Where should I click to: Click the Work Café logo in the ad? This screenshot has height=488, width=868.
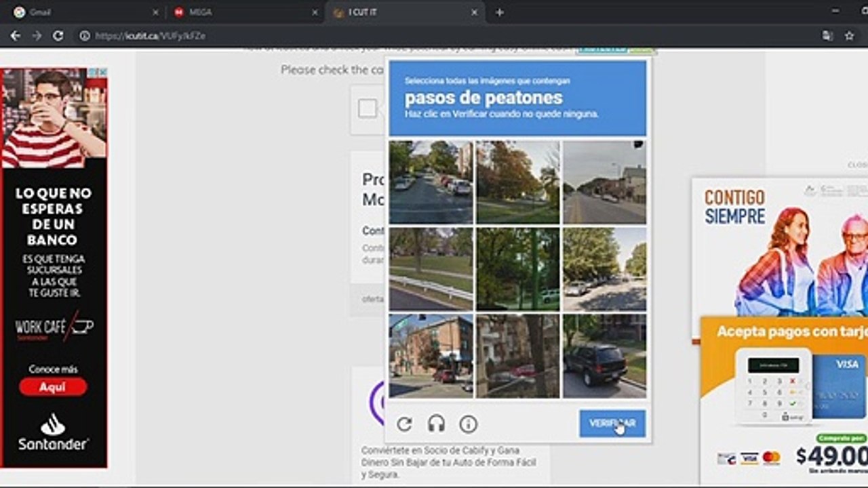54,327
